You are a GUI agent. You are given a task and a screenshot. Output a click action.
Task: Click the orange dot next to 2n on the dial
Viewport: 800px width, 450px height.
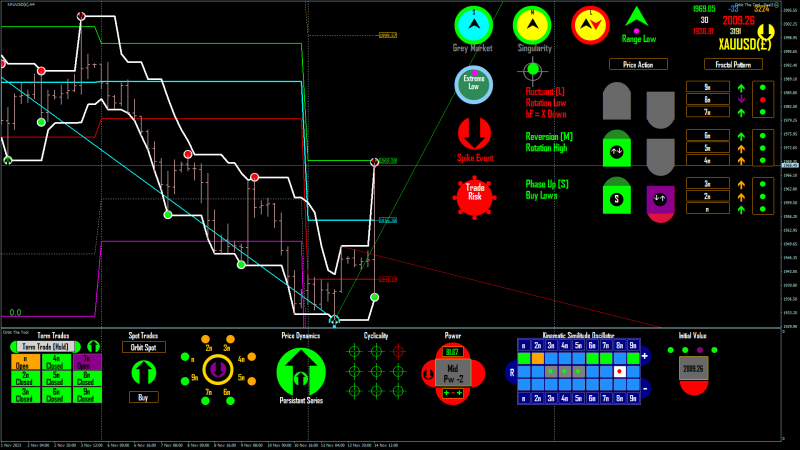(x=206, y=339)
